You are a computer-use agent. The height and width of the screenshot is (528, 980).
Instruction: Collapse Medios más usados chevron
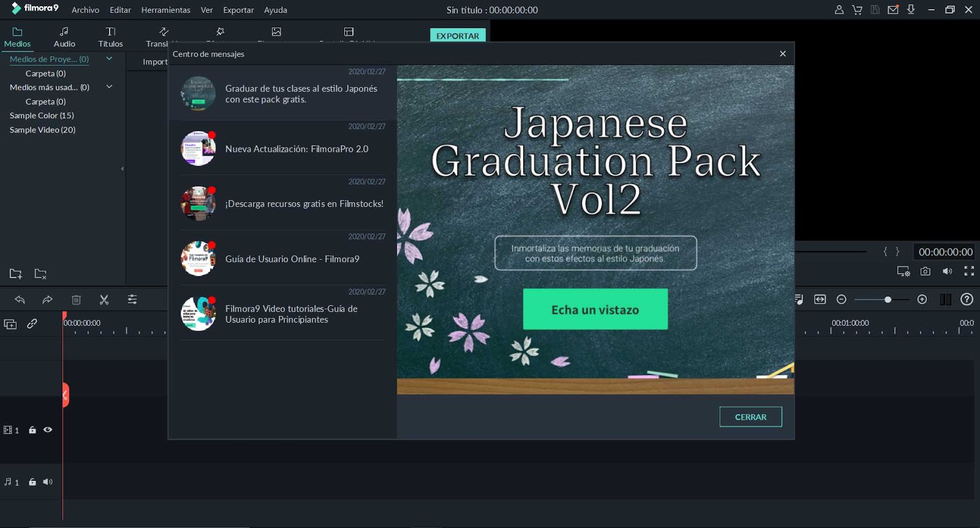tap(109, 87)
